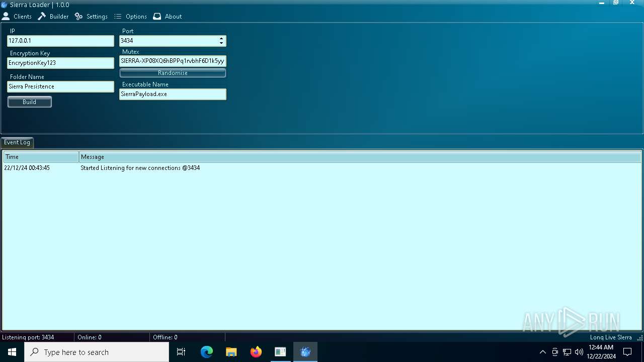Click the Time column header
This screenshot has height=362, width=644.
pos(41,157)
